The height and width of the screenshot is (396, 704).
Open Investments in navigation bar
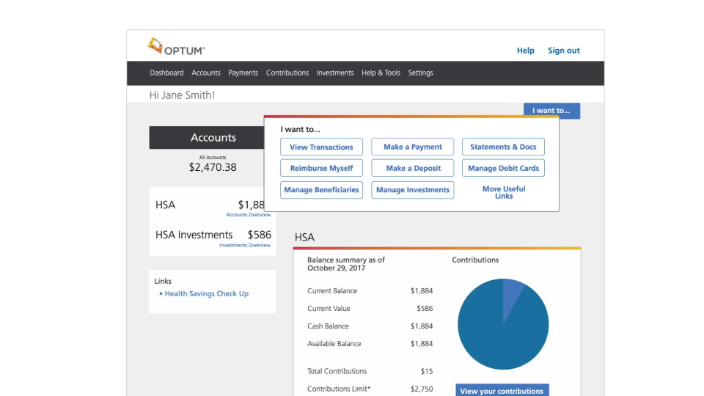(335, 73)
